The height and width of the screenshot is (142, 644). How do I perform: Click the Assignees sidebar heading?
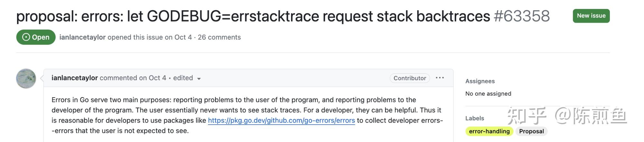[x=480, y=81]
